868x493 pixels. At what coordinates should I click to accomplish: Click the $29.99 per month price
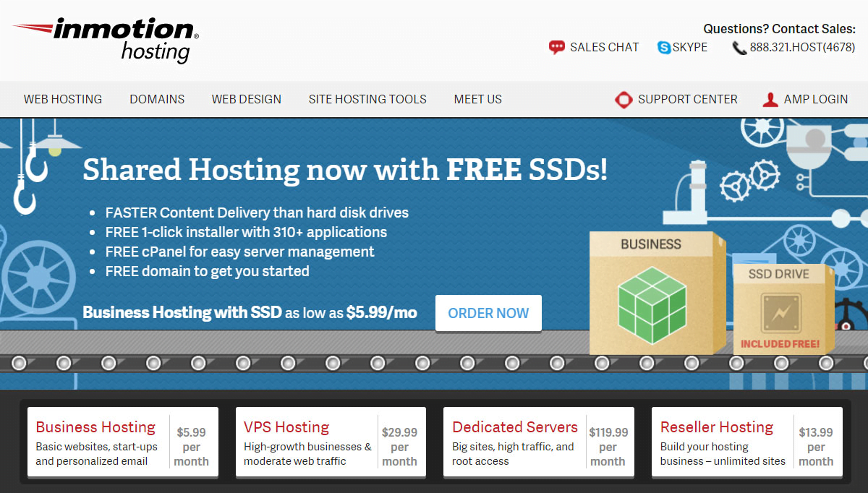pos(399,447)
